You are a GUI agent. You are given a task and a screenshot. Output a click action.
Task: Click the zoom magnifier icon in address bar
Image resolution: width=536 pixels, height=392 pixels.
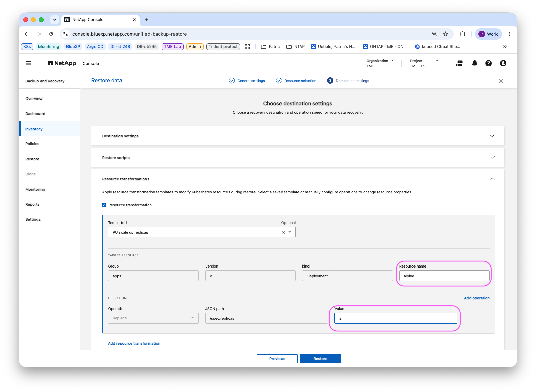coord(435,34)
